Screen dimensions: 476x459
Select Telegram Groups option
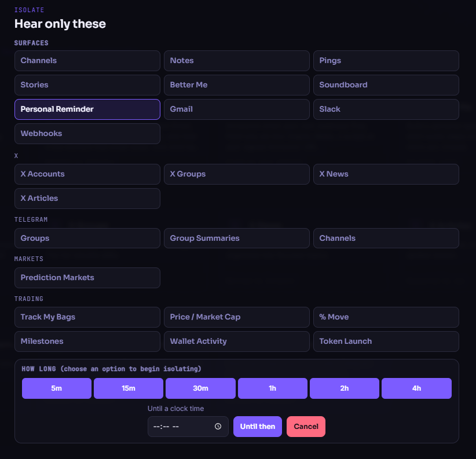point(87,238)
